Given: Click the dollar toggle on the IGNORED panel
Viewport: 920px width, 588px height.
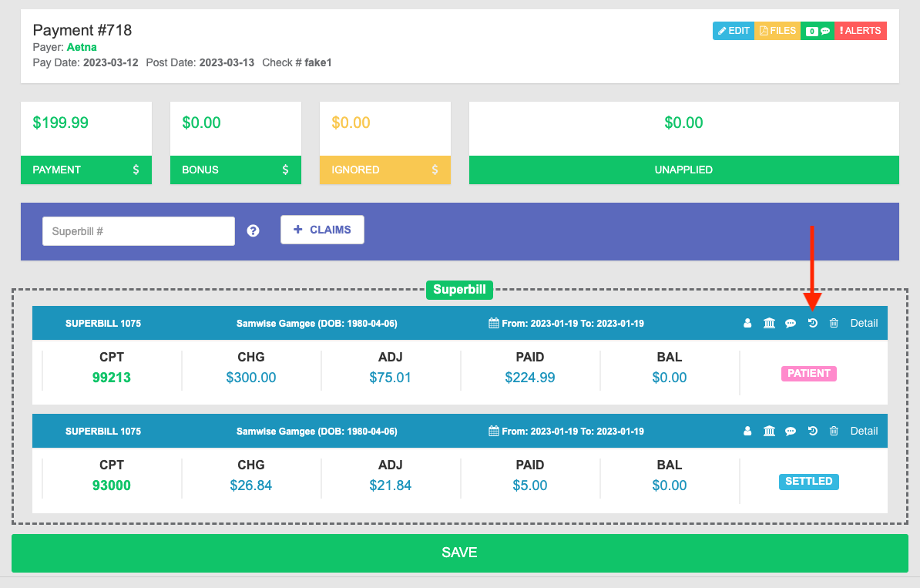Looking at the screenshot, I should point(434,170).
